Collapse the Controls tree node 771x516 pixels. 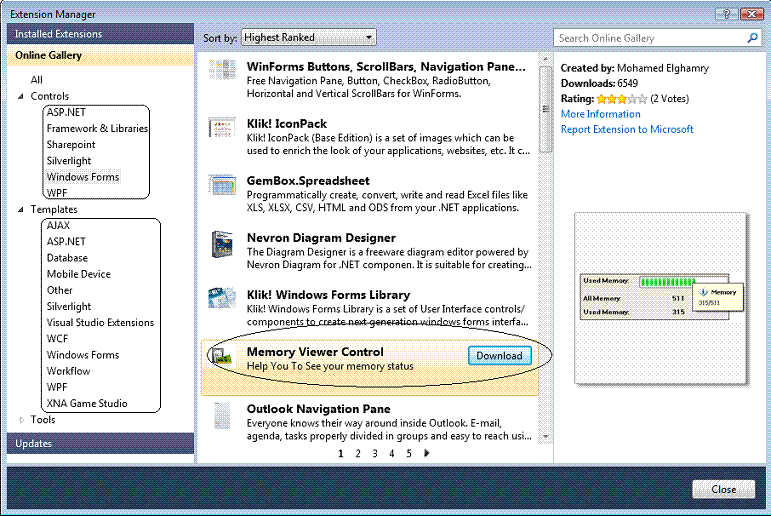click(21, 96)
